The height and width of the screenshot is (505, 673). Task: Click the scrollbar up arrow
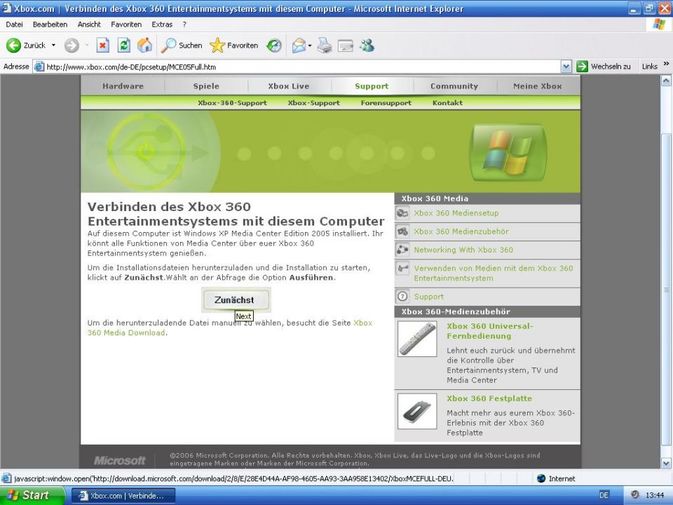(666, 80)
